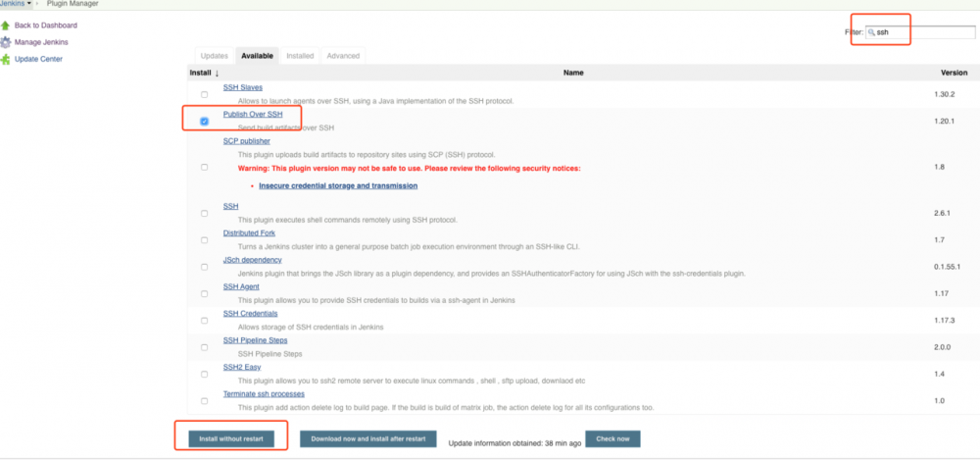Image resolution: width=980 pixels, height=460 pixels.
Task: Switch to the Installed tab
Action: tap(300, 56)
